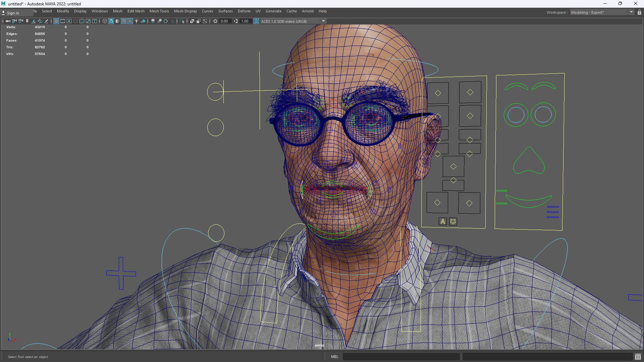Click the Lock Camera icon
644x362 pixels.
pyautogui.click(x=14, y=21)
